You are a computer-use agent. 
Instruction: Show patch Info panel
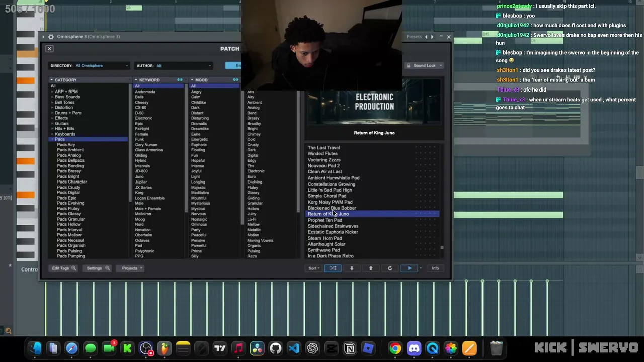(x=435, y=268)
